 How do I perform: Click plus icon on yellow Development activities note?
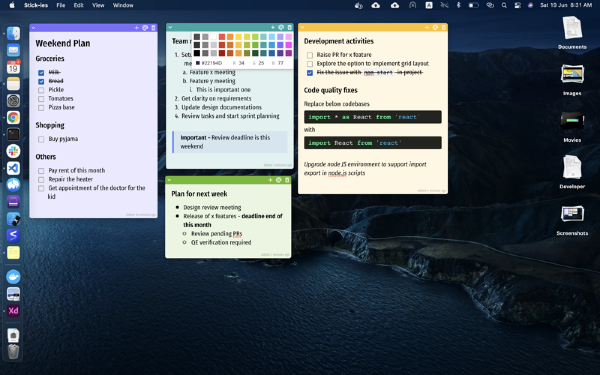[427, 28]
